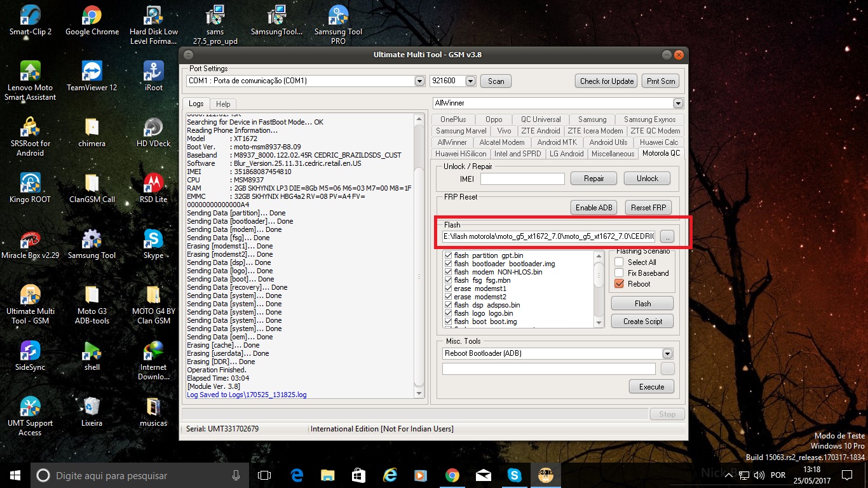
Task: Open Skype desktop shortcut
Action: pos(154,244)
